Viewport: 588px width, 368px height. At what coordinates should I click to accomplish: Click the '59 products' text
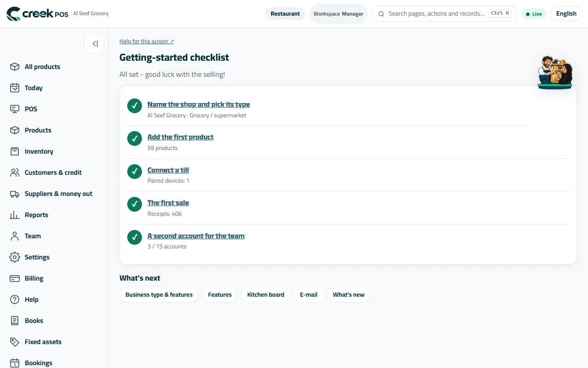[162, 148]
